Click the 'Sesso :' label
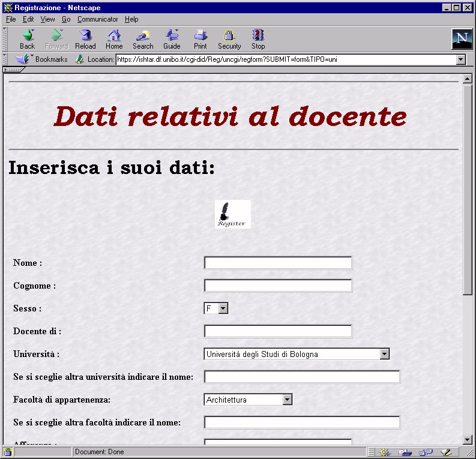476x459 pixels. coord(28,308)
